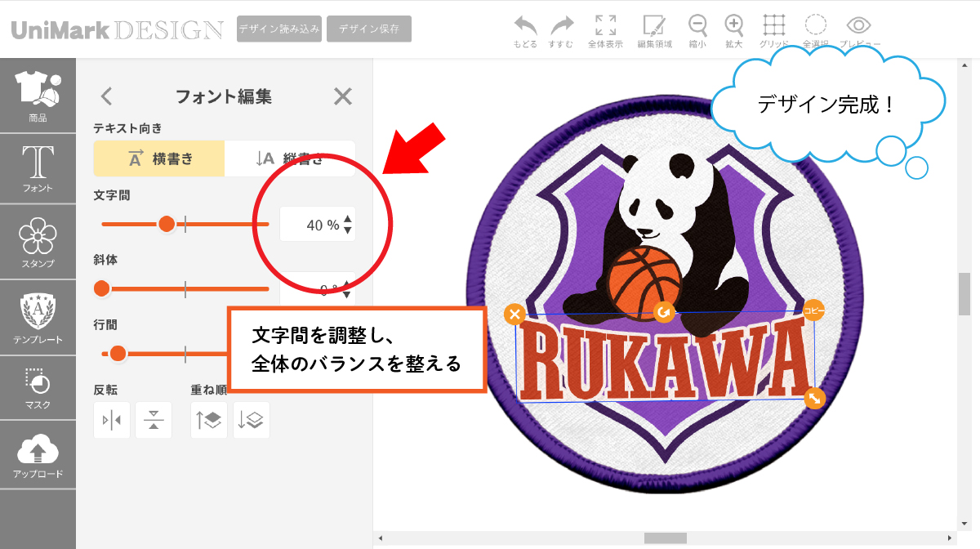
Task: Click the zoom out (縮小) magnifier
Action: pos(697,25)
